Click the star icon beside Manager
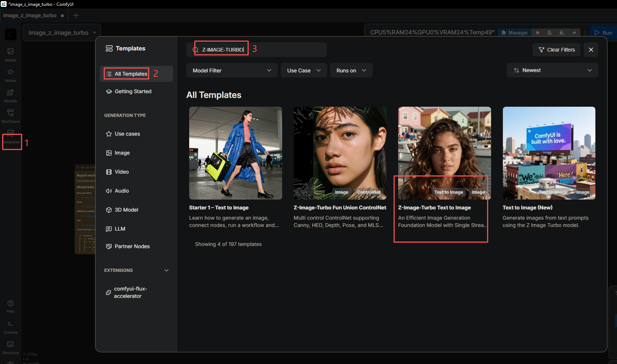Screen dimensions: 617x364 point(538,33)
